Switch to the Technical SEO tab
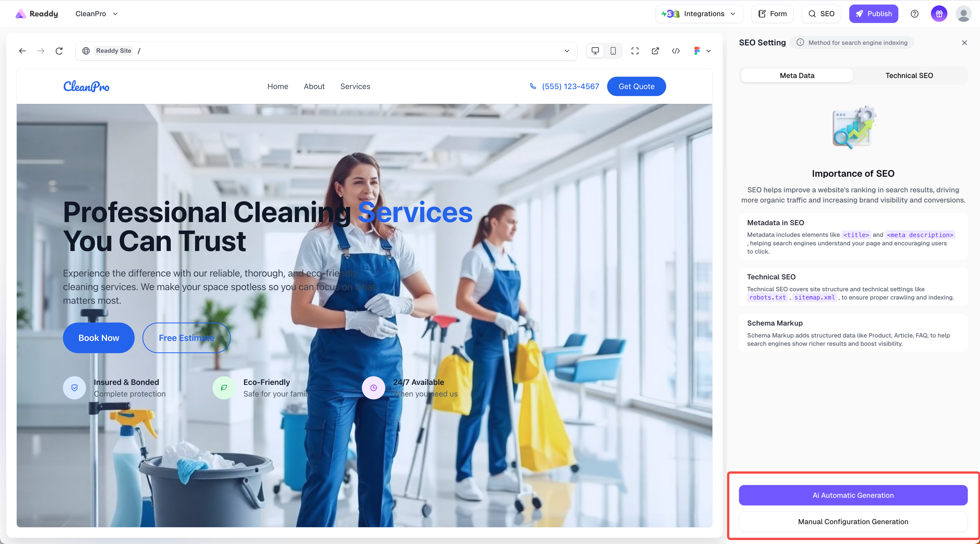Screen dimensions: 980x544 point(909,75)
